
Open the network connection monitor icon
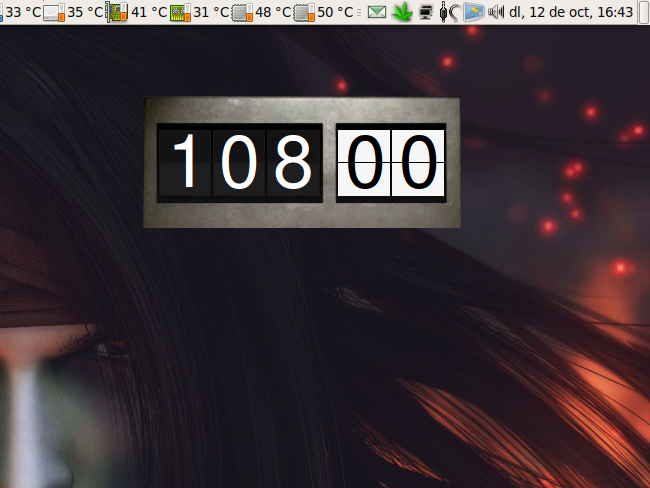point(426,12)
